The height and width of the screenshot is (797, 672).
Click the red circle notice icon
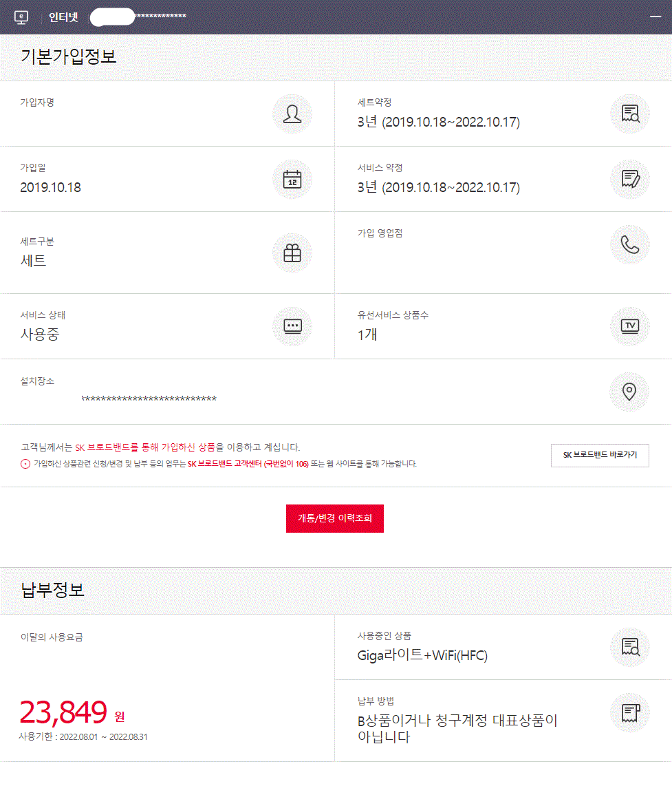pos(25,464)
